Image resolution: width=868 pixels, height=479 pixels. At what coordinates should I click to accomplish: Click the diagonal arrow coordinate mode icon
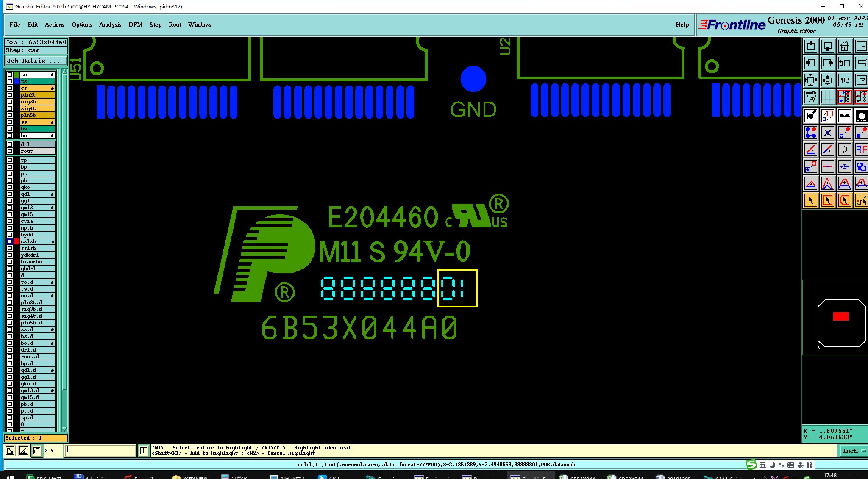[10, 451]
